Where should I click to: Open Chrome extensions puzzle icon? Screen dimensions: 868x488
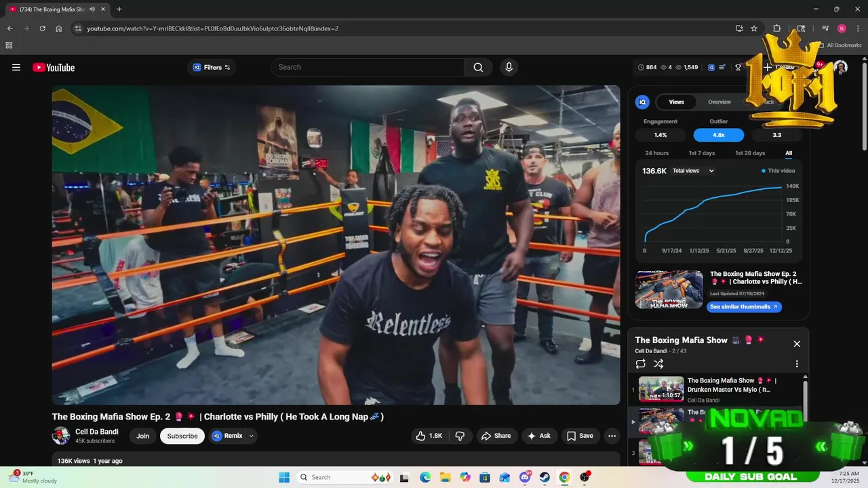777,28
